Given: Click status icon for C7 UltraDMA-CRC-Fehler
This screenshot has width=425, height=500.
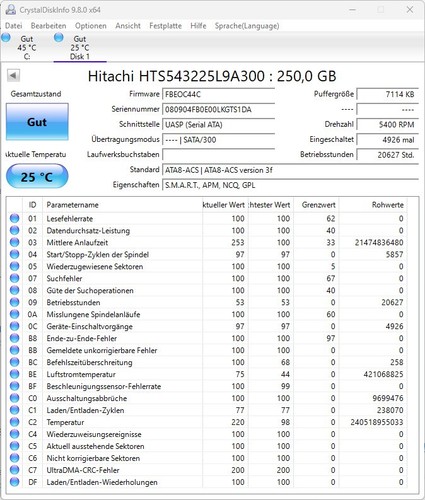Looking at the screenshot, I should [14, 470].
